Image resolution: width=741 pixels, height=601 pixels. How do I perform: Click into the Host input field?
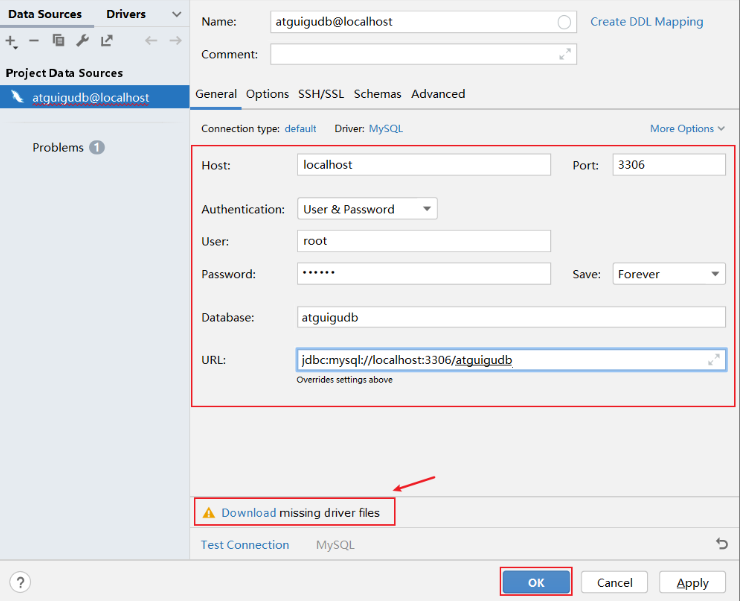[424, 165]
